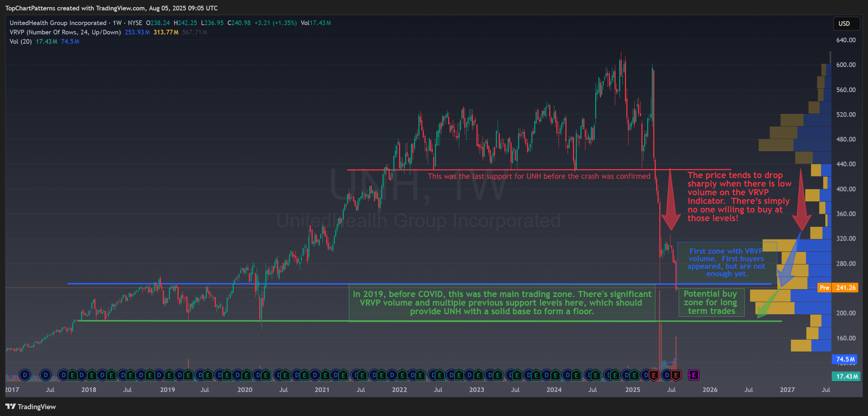Click the 600.00 price axis label
The width and height of the screenshot is (868, 416).
pos(846,65)
